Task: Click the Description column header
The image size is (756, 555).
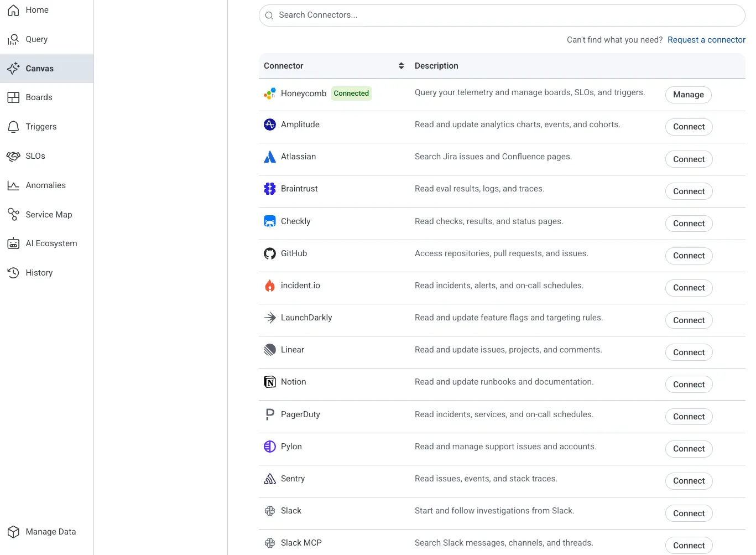Action: [x=436, y=66]
